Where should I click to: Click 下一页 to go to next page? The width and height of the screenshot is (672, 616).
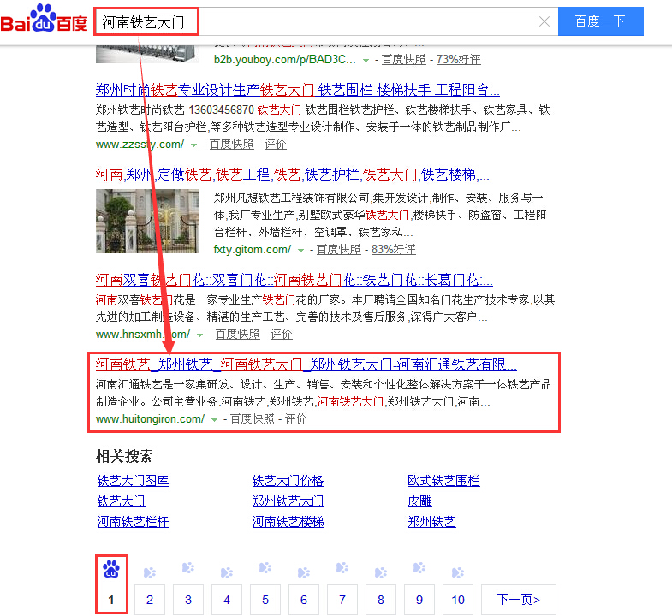(519, 600)
